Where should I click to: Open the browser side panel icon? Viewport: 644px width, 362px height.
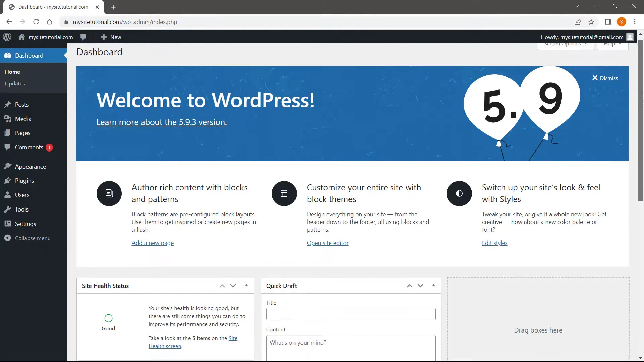(608, 22)
